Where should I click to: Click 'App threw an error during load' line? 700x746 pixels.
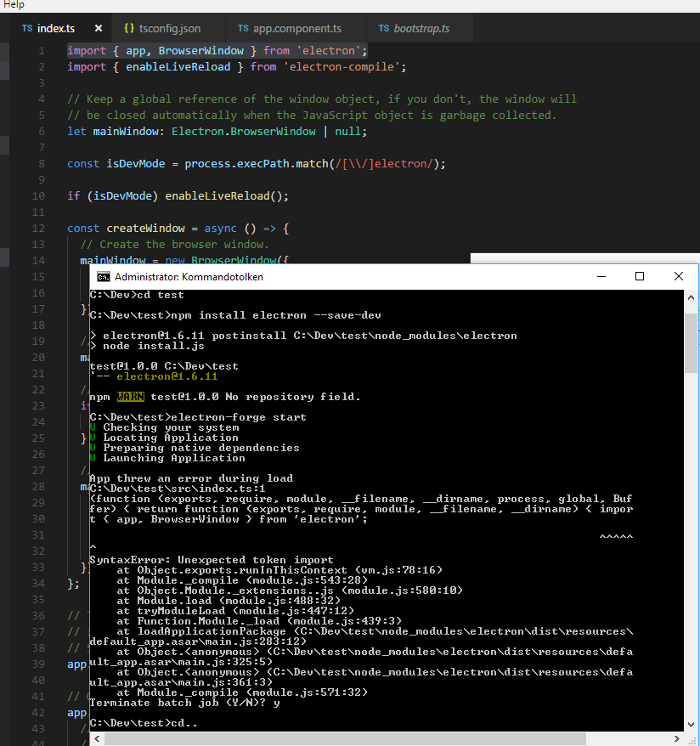pyautogui.click(x=191, y=478)
